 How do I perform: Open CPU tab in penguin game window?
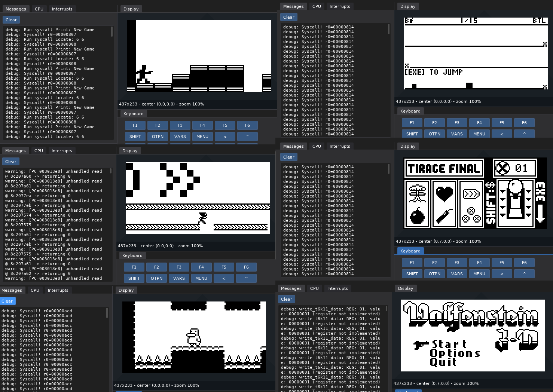(x=35, y=290)
